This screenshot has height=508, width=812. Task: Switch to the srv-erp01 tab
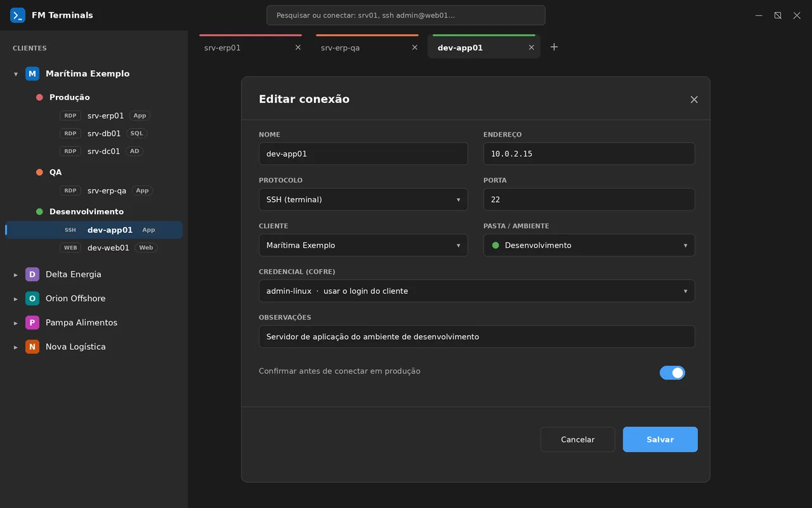[251, 47]
